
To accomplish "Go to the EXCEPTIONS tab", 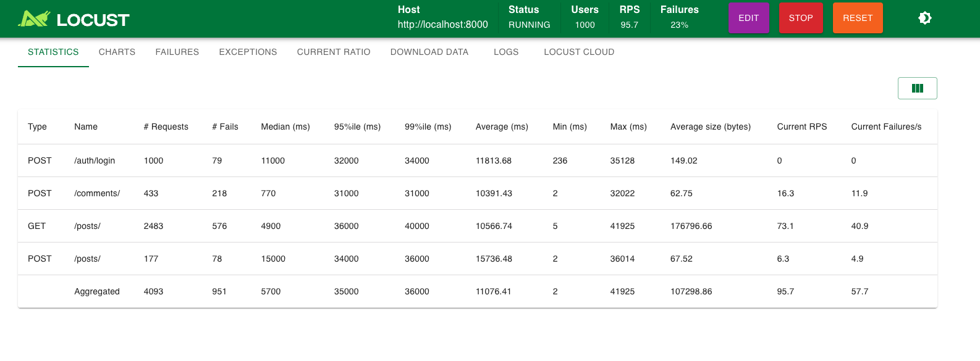I will pyautogui.click(x=248, y=52).
